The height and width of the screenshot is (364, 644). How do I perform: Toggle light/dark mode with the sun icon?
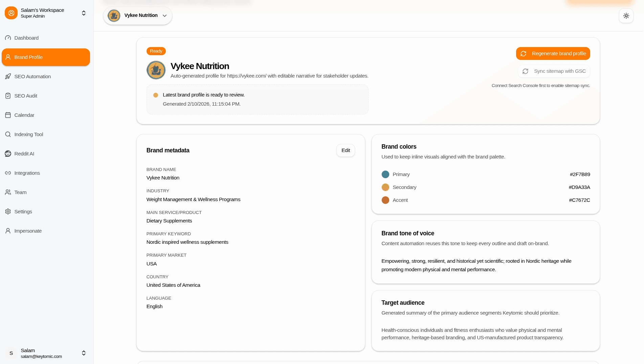626,16
